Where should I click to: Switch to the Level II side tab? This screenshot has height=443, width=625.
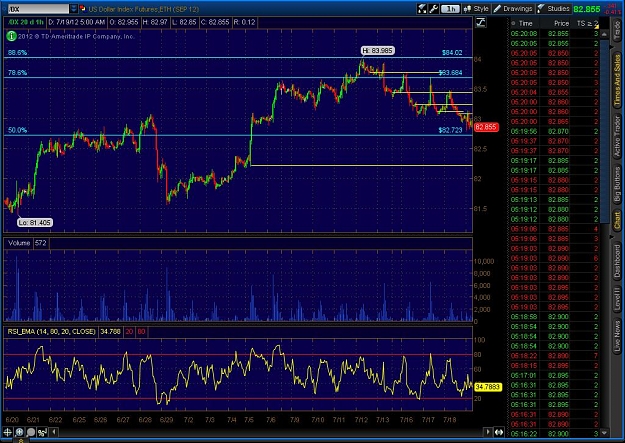617,298
